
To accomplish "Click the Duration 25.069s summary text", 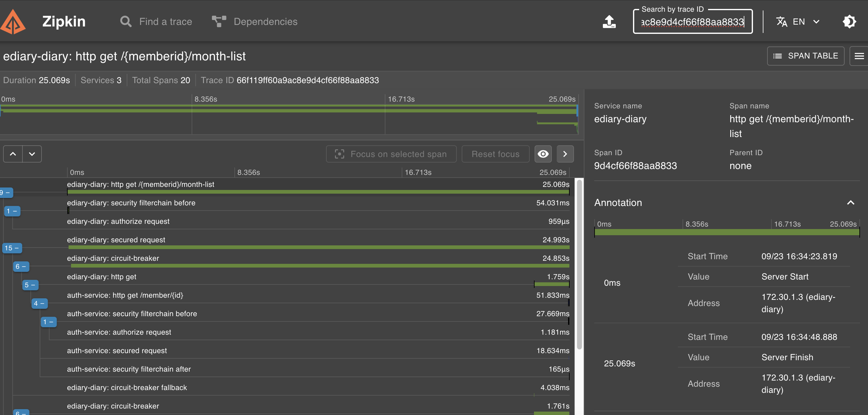I will click(36, 80).
